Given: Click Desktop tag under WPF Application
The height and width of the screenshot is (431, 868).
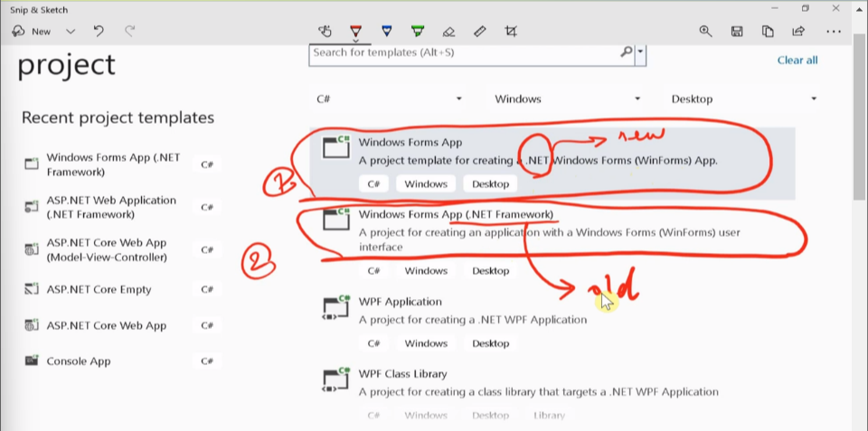Looking at the screenshot, I should click(x=490, y=343).
